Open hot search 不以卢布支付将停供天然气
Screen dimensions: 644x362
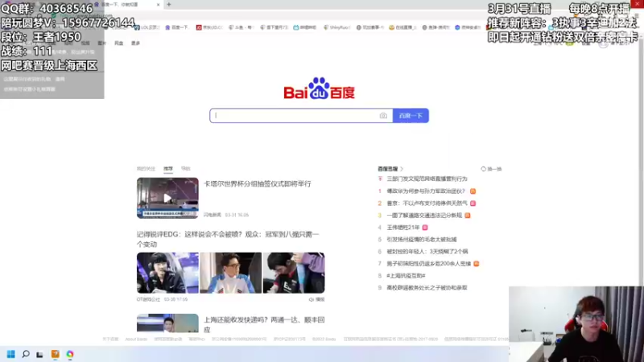click(x=427, y=204)
